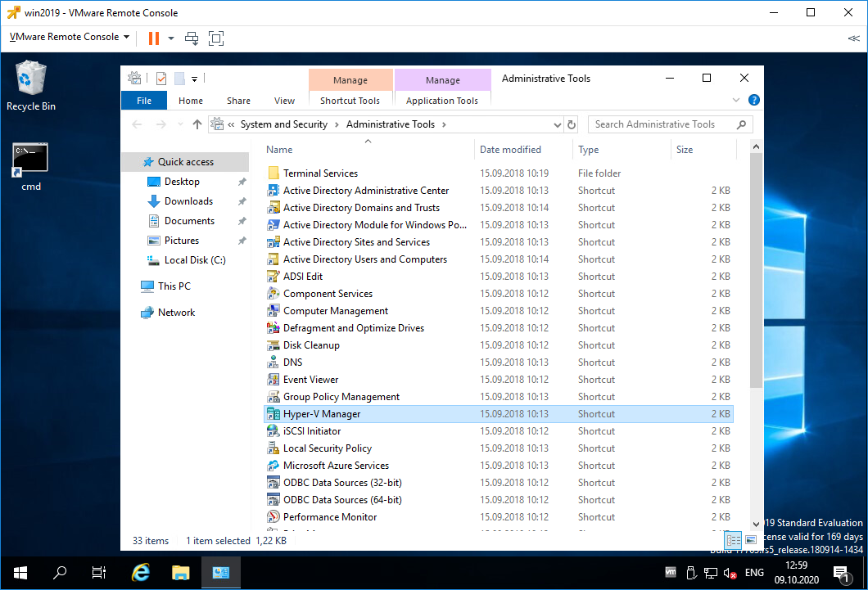Sort files by Date modified column
The height and width of the screenshot is (590, 868).
pyautogui.click(x=523, y=149)
